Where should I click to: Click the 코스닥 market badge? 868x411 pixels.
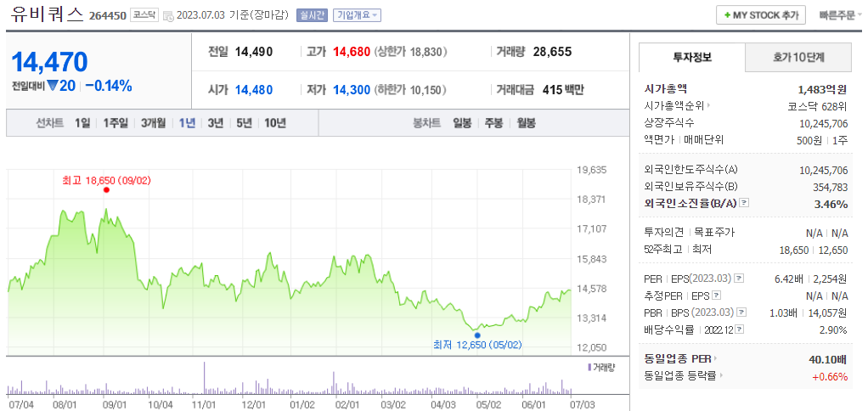pos(145,15)
